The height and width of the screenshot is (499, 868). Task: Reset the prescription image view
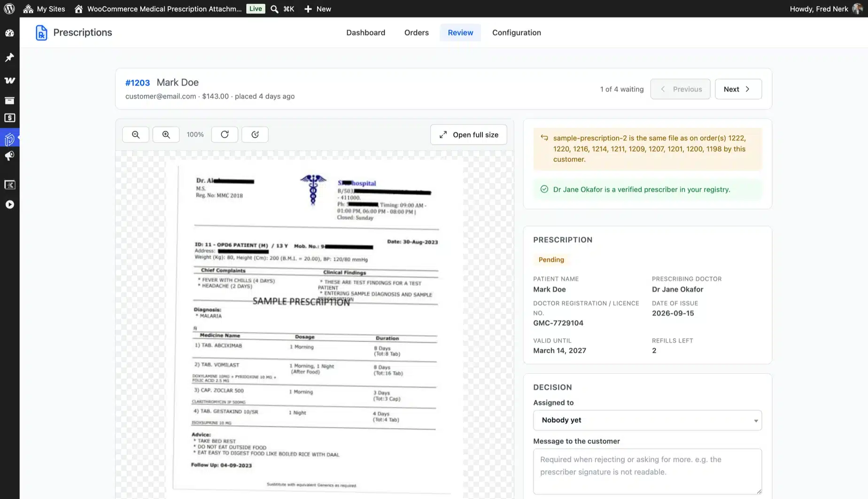(255, 134)
